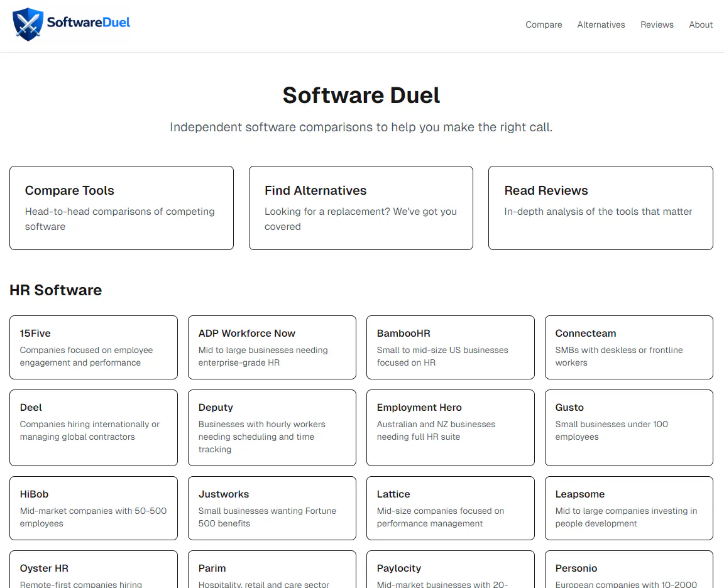This screenshot has height=588, width=724.
Task: View the Employment Hero card
Action: [x=451, y=428]
